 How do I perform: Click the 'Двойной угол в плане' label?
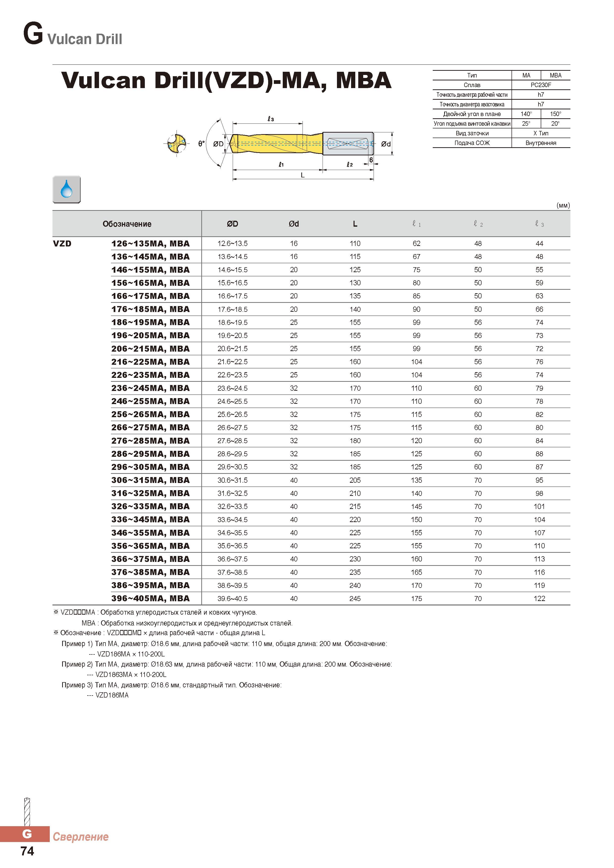[x=472, y=114]
